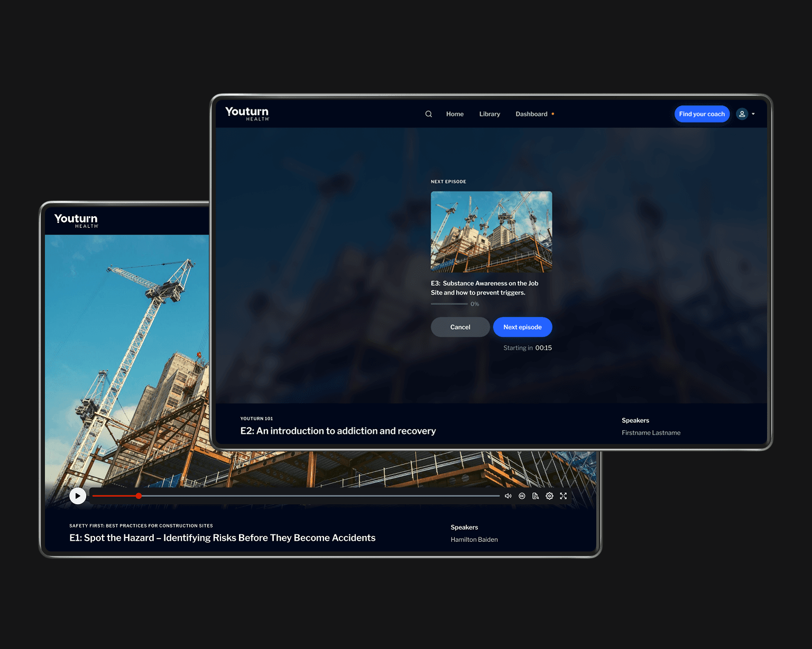Click the search magnifier icon in navbar

click(x=429, y=114)
